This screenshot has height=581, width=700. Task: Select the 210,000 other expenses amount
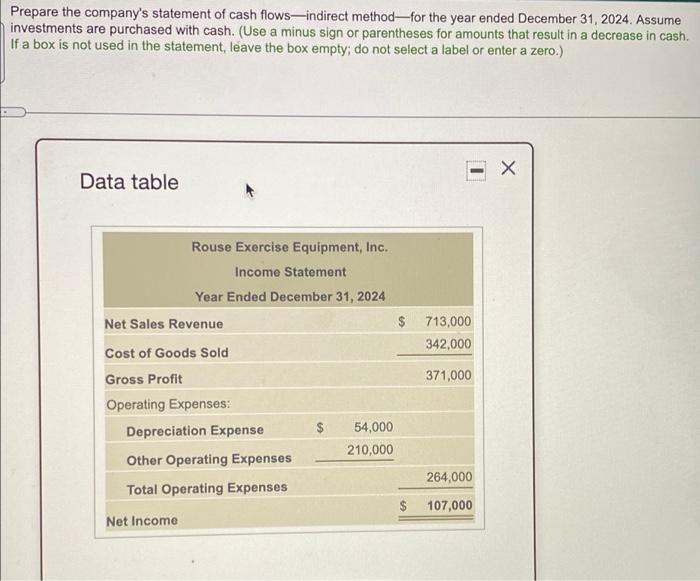coord(370,450)
